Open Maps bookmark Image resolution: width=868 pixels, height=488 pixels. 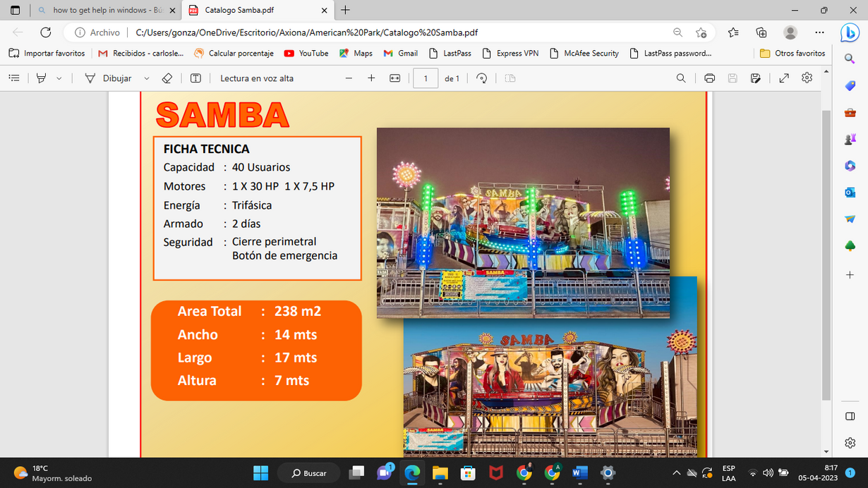[356, 53]
